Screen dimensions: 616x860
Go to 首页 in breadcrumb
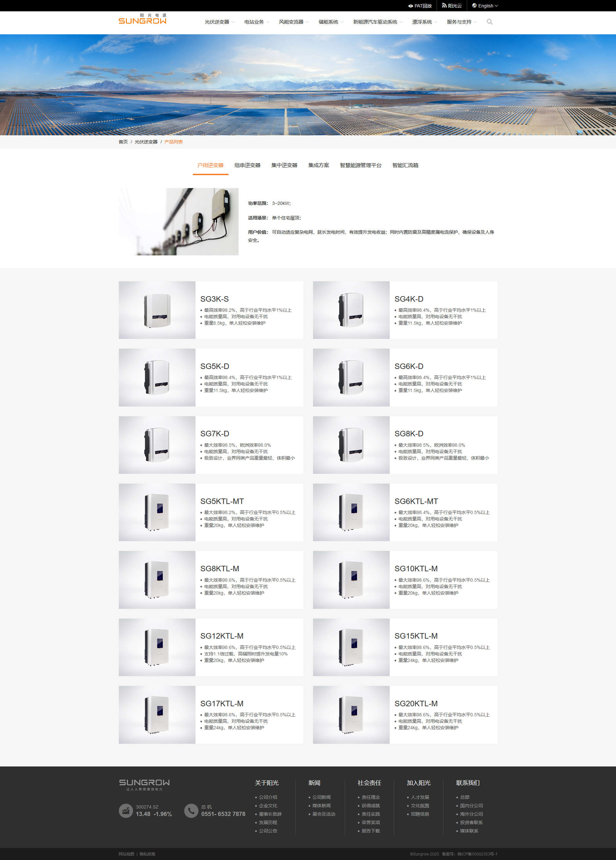pyautogui.click(x=123, y=142)
